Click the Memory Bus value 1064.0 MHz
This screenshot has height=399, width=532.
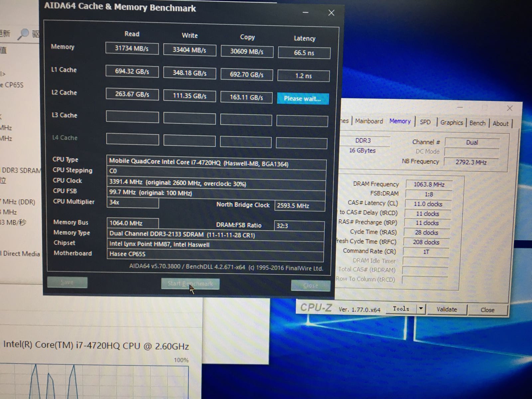133,223
